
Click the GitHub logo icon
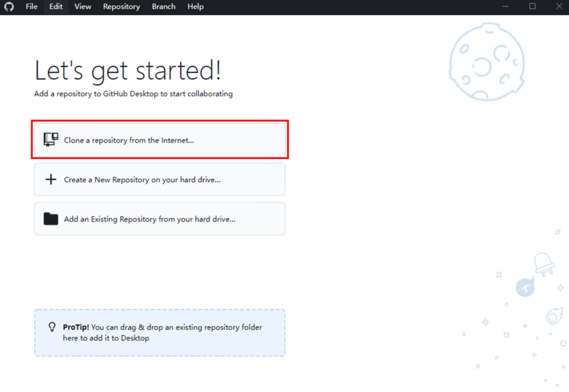point(9,7)
